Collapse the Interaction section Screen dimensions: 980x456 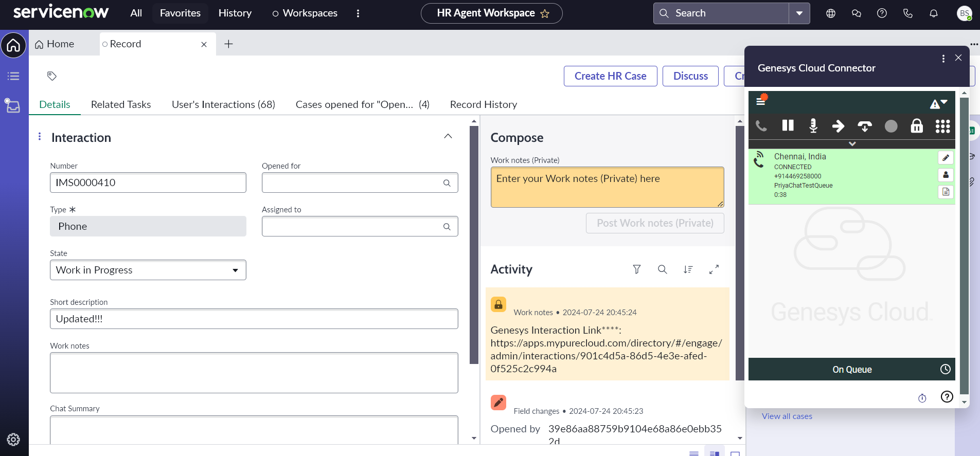448,136
